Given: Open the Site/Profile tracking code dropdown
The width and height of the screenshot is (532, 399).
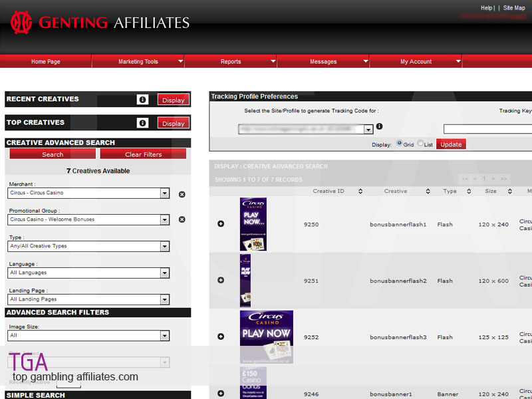Looking at the screenshot, I should click(306, 129).
